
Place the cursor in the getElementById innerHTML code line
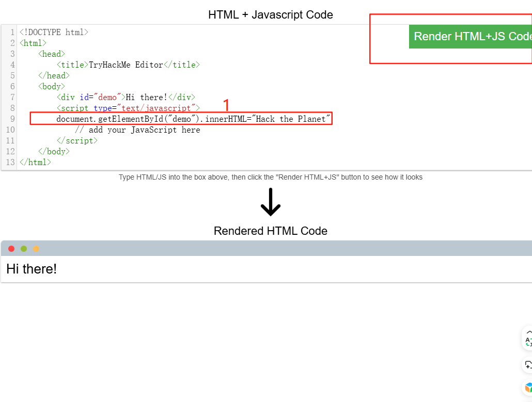pyautogui.click(x=193, y=119)
